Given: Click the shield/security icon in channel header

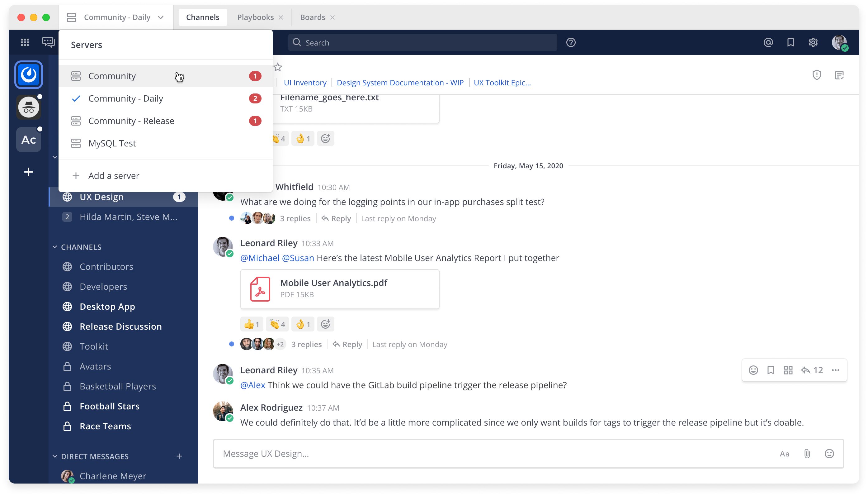Looking at the screenshot, I should [817, 74].
